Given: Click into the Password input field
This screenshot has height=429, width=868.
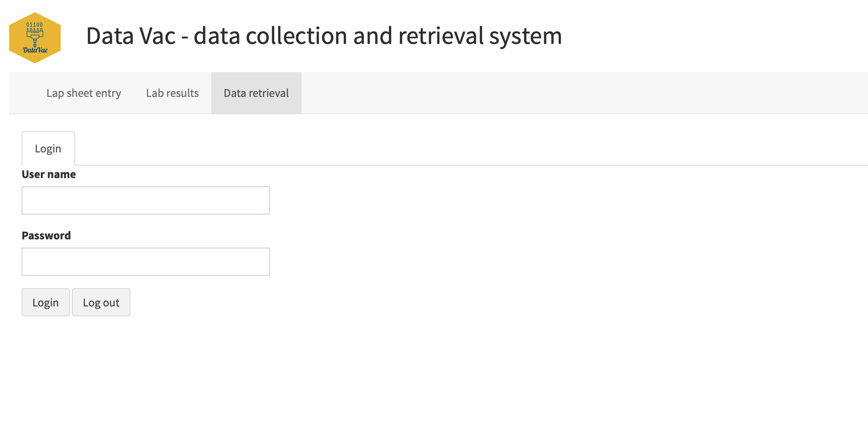Looking at the screenshot, I should [146, 262].
